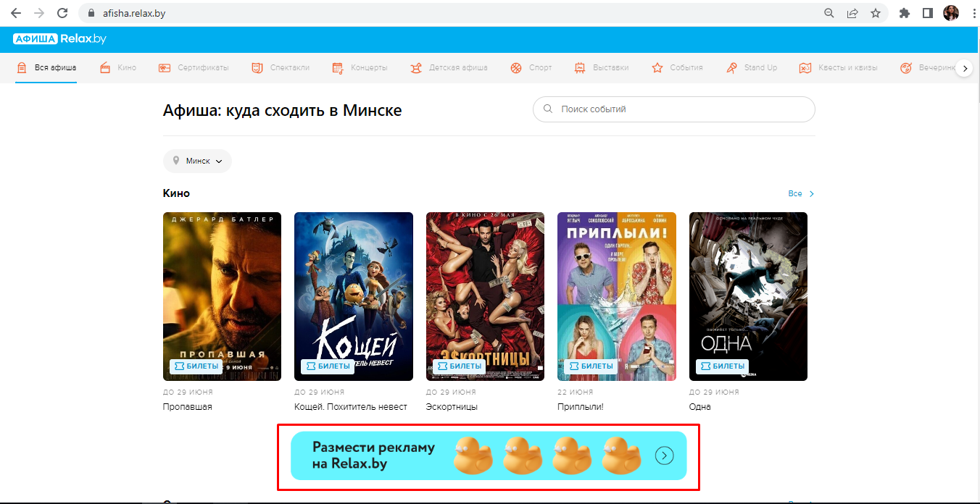Go back using browser back arrow

[16, 13]
